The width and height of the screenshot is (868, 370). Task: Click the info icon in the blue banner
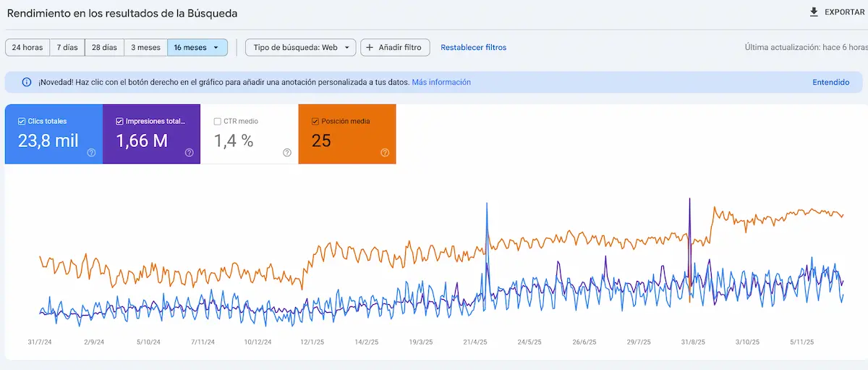pyautogui.click(x=26, y=83)
